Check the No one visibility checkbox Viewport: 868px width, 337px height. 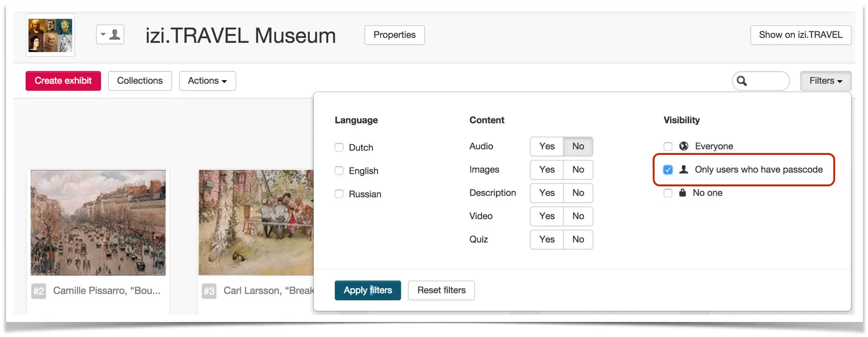[x=668, y=193]
